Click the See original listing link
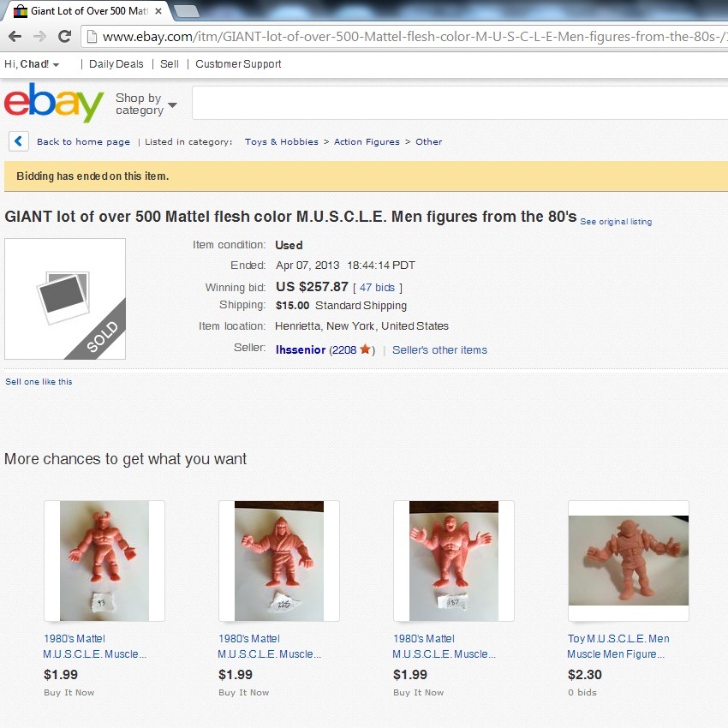 [x=616, y=222]
